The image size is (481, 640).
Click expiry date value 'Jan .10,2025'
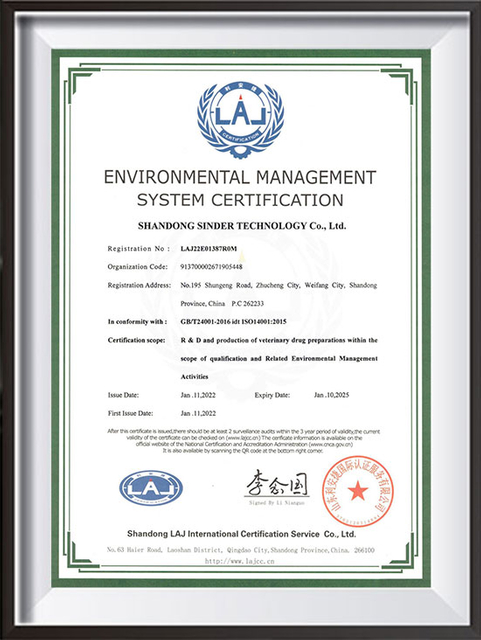[332, 395]
